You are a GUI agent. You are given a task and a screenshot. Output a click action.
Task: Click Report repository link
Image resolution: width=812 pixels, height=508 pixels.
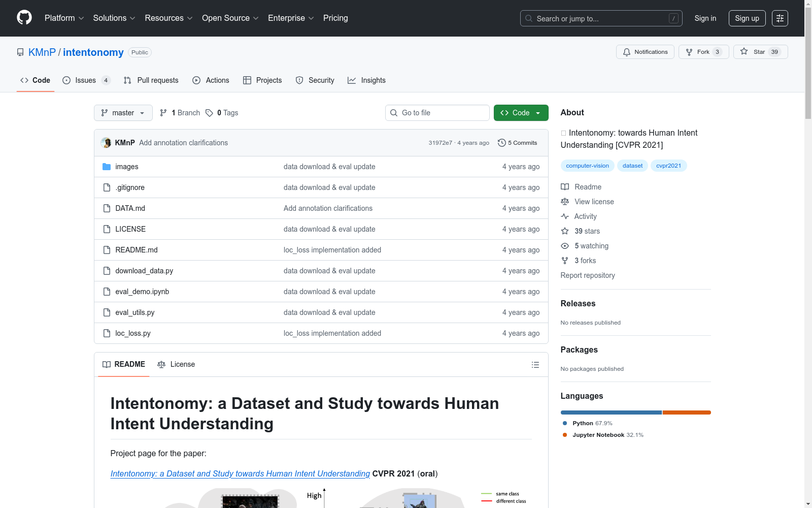(x=588, y=275)
